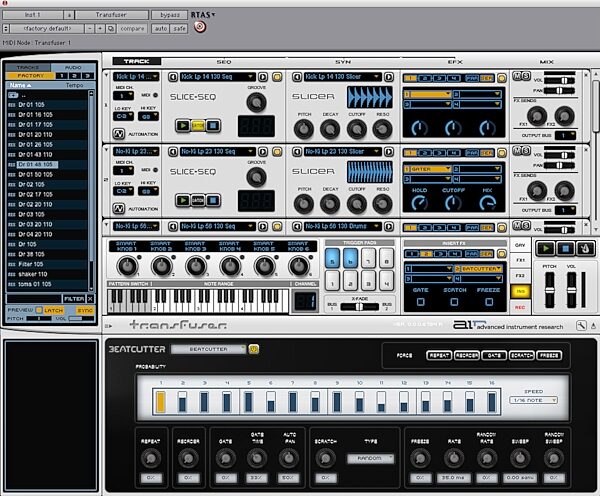Click the Force REPEAT button

(x=439, y=356)
